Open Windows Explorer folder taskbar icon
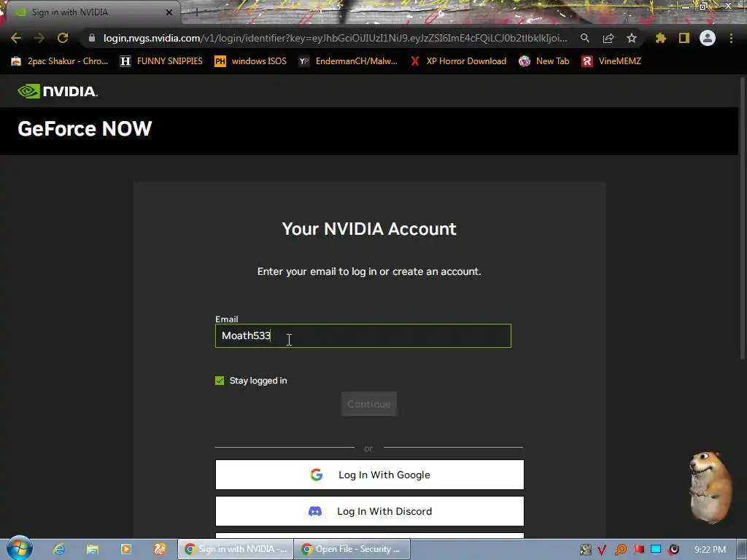The image size is (747, 560). (93, 549)
